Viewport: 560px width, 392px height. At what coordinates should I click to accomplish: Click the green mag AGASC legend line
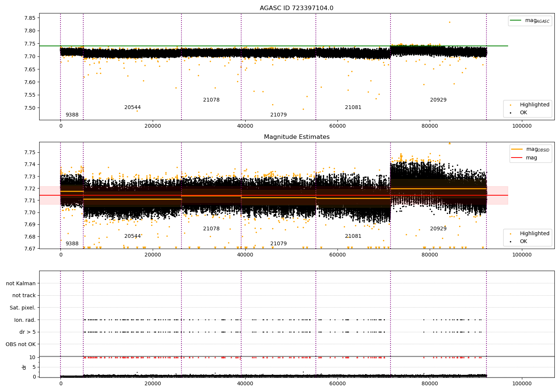516,21
